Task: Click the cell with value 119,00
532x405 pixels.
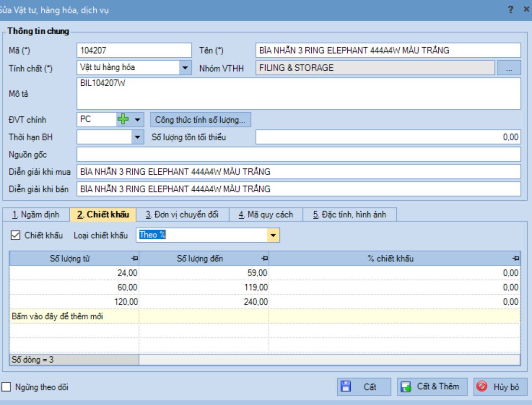Action: pyautogui.click(x=204, y=287)
